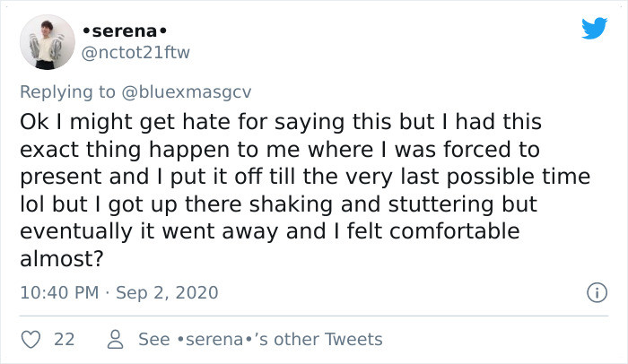
Task: Click the line 'exact thing happen to me'
Action: tap(280, 150)
